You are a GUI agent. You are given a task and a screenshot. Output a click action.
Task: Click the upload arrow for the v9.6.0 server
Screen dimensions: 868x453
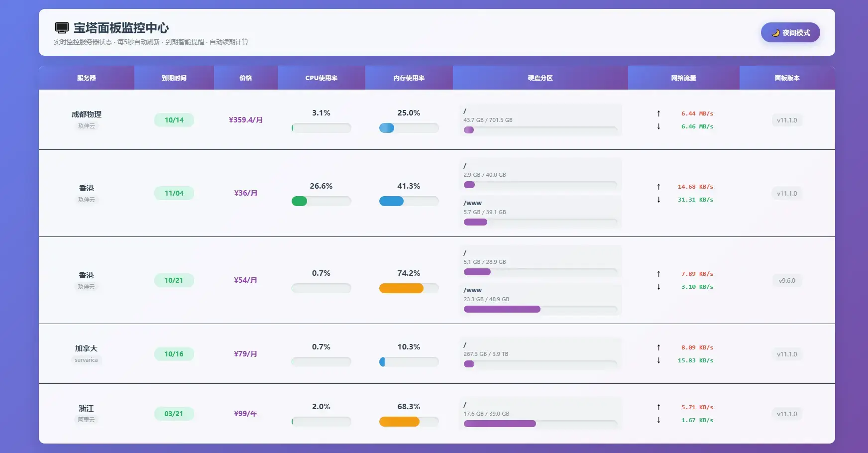click(x=658, y=274)
